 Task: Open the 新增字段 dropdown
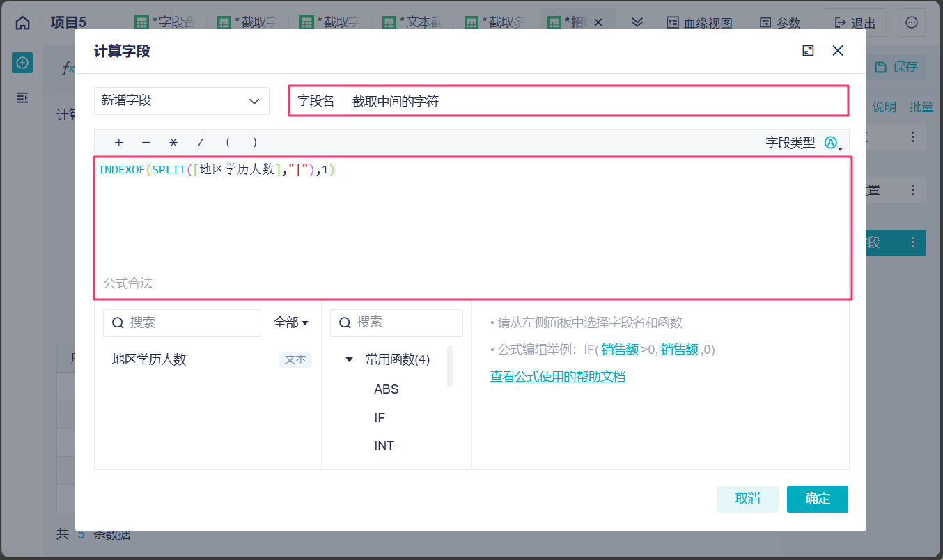coord(182,101)
